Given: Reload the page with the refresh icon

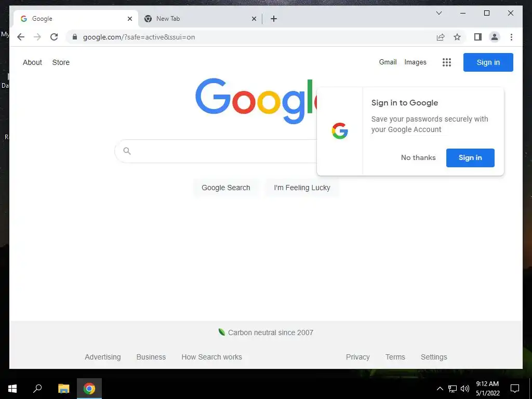Looking at the screenshot, I should (54, 37).
